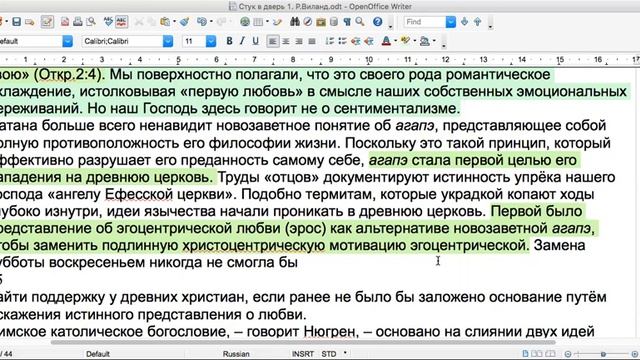Screen dimensions: 640x360
Task: Open the Table size dropdown arrow
Action: pos(267,22)
